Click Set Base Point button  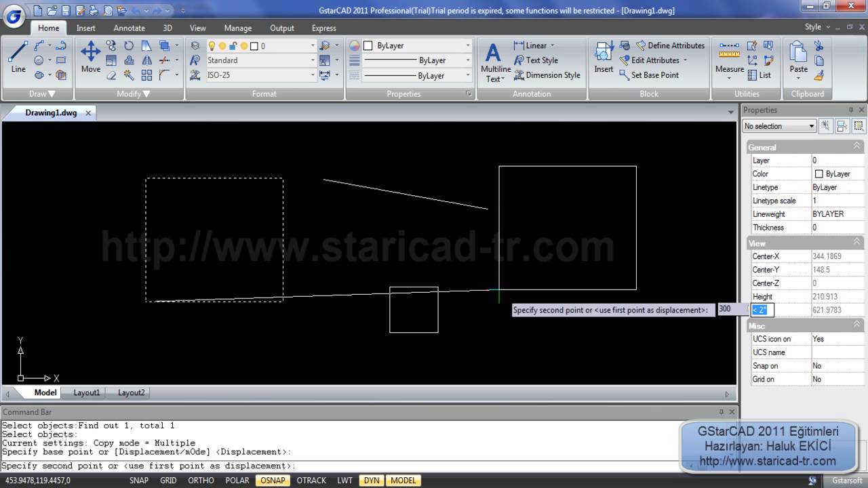649,75
